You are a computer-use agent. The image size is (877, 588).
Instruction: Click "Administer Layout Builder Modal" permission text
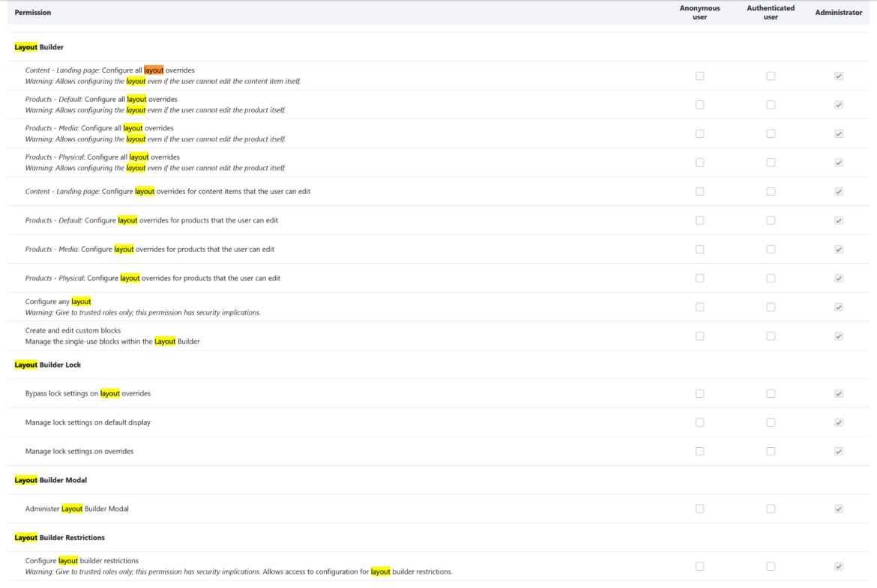76,509
